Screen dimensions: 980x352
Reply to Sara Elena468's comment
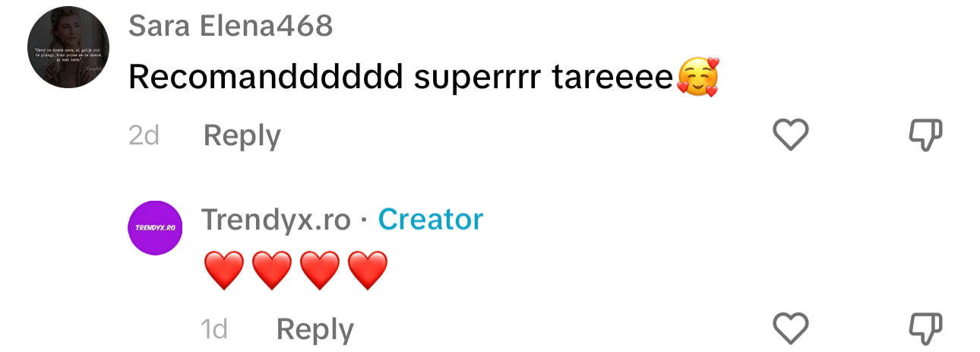pyautogui.click(x=242, y=135)
